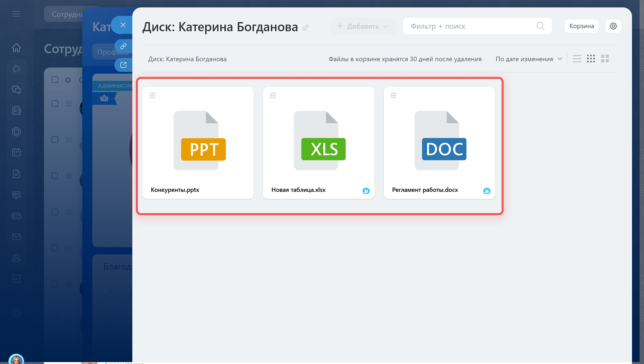Click the search magnifier icon

[x=540, y=26]
